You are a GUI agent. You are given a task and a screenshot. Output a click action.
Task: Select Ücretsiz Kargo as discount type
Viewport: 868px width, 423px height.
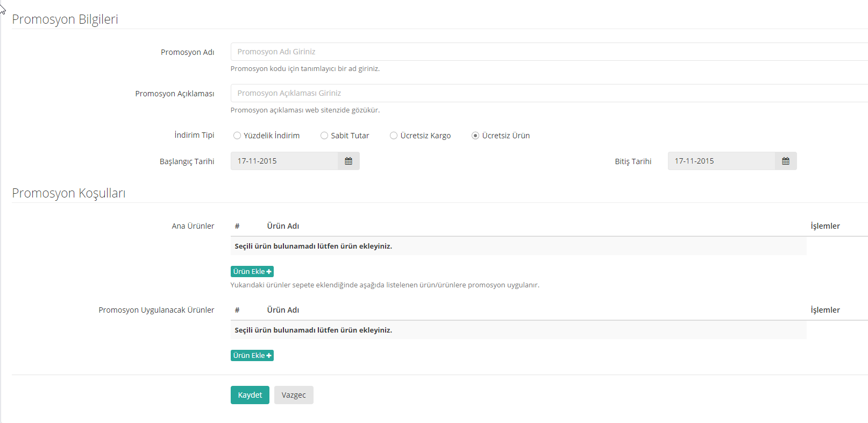pos(394,136)
